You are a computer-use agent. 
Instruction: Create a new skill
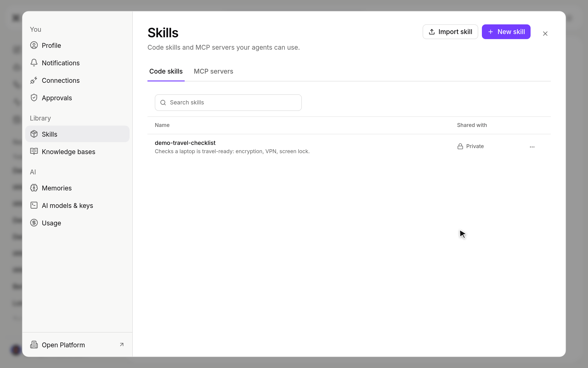[506, 32]
